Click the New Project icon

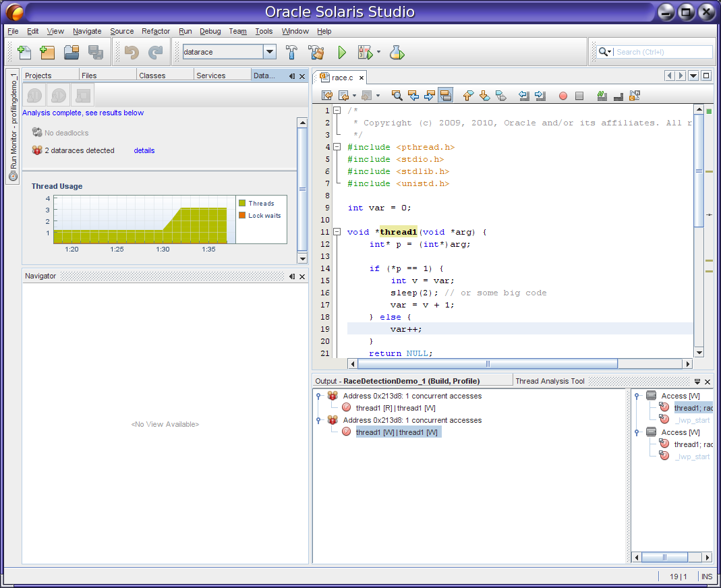coord(47,53)
